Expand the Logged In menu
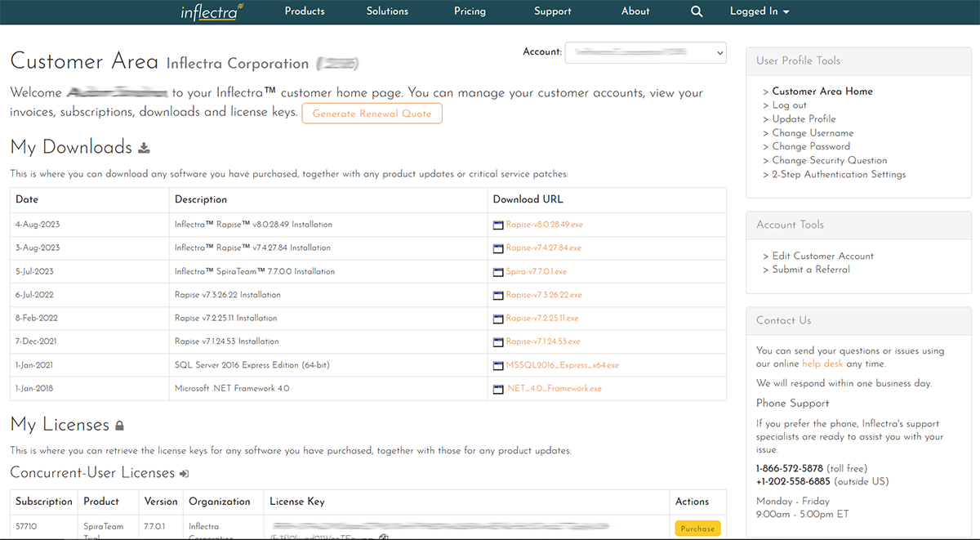The image size is (980, 540). [759, 11]
